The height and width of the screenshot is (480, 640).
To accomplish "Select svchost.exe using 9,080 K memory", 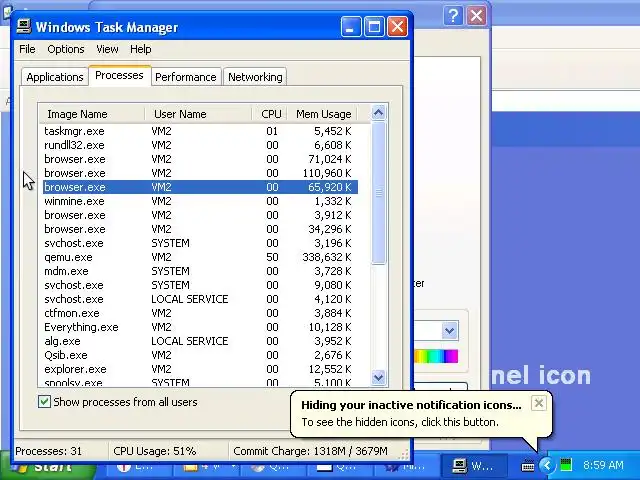I will coord(200,285).
